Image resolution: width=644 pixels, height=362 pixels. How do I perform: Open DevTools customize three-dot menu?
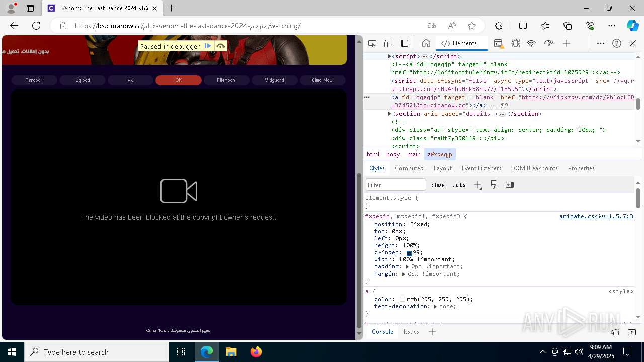pos(600,43)
